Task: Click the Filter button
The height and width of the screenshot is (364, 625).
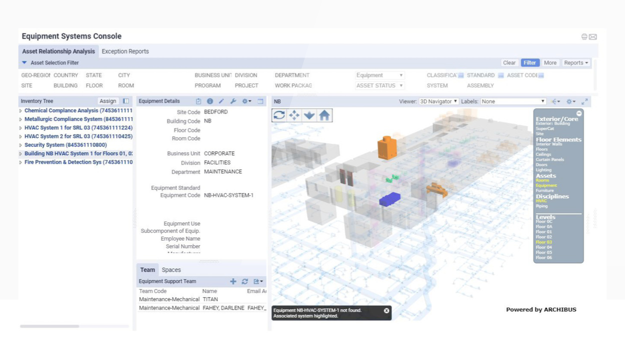Action: click(x=529, y=63)
